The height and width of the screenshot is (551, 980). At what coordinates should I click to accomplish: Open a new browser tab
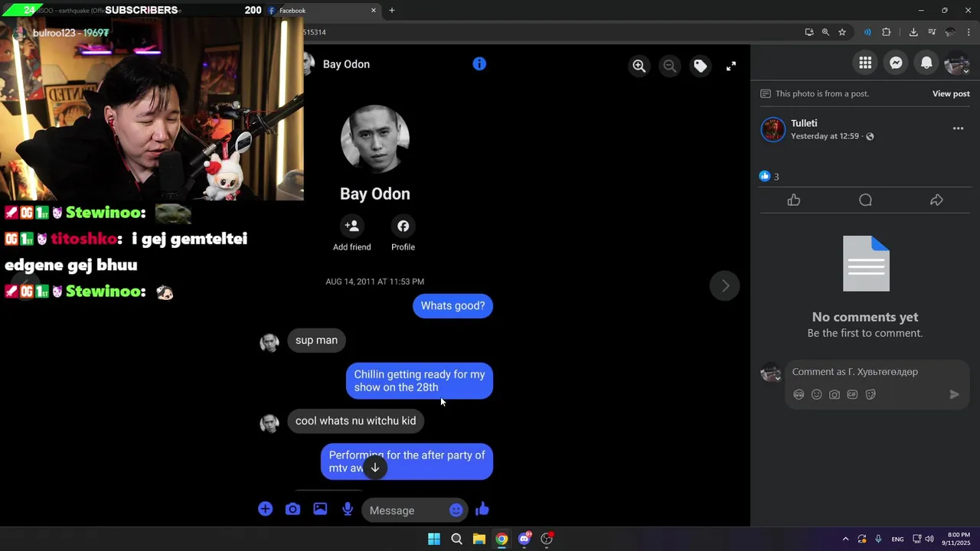392,11
